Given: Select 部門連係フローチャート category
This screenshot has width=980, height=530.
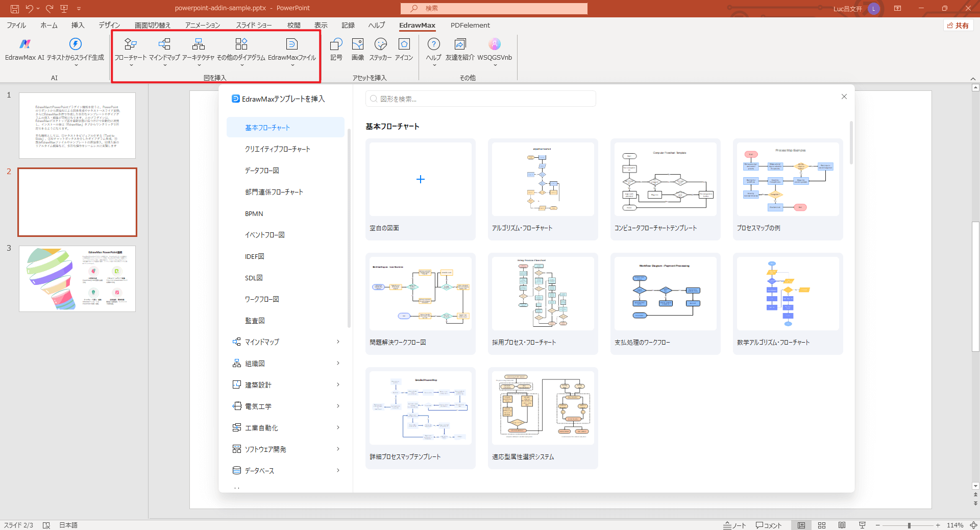Looking at the screenshot, I should tap(286, 192).
